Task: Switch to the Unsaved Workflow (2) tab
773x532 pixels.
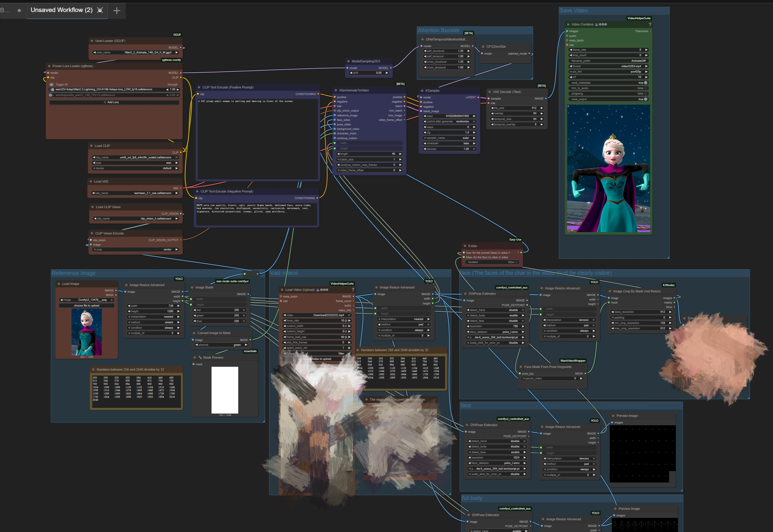Action: tap(62, 10)
